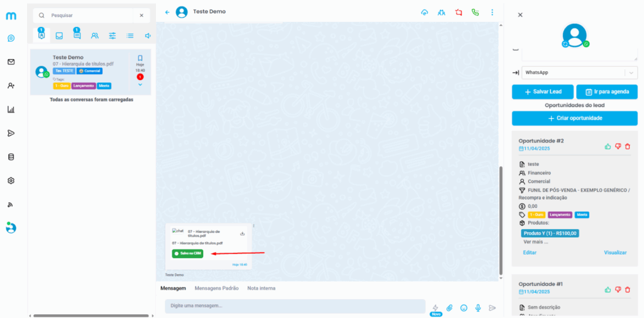Switch to Nota interna tab
The image size is (644, 318).
tap(261, 288)
